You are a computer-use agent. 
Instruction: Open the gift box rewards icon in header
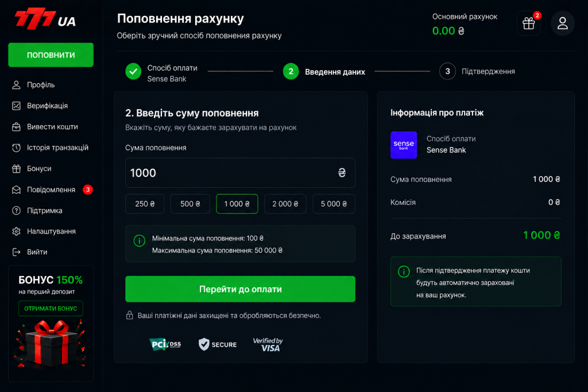click(529, 23)
